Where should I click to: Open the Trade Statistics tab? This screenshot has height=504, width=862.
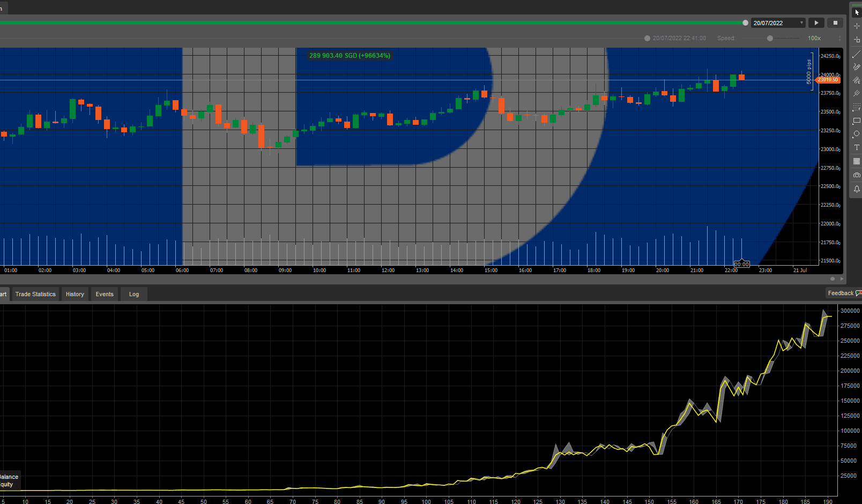coord(35,294)
